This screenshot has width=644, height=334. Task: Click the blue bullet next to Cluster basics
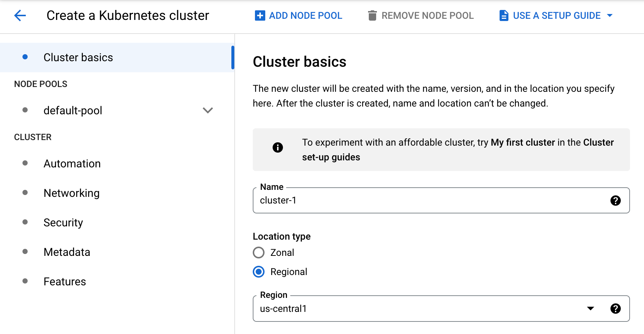point(25,57)
